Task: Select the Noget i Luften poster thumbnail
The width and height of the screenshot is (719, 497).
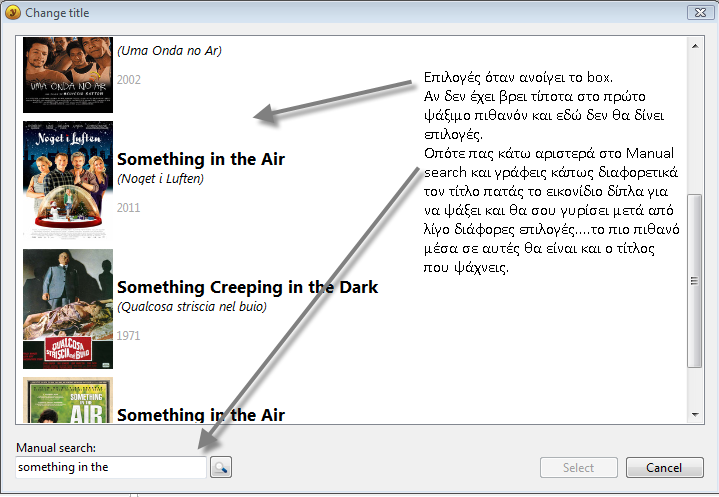Action: tap(68, 180)
